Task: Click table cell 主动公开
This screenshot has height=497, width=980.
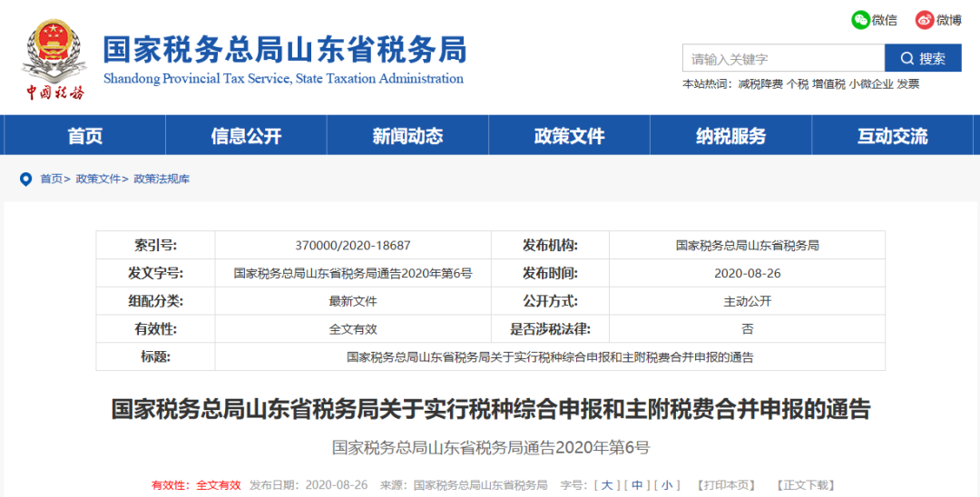Action: click(x=748, y=301)
